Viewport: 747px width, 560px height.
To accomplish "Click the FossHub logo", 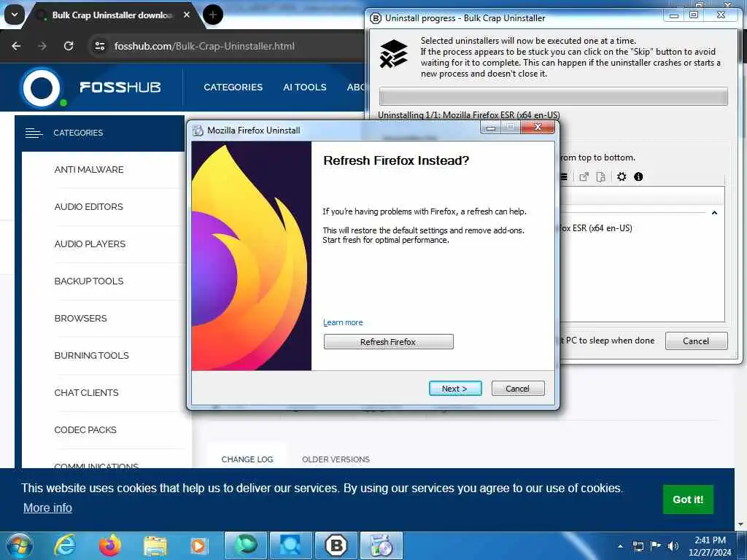I will tap(90, 87).
